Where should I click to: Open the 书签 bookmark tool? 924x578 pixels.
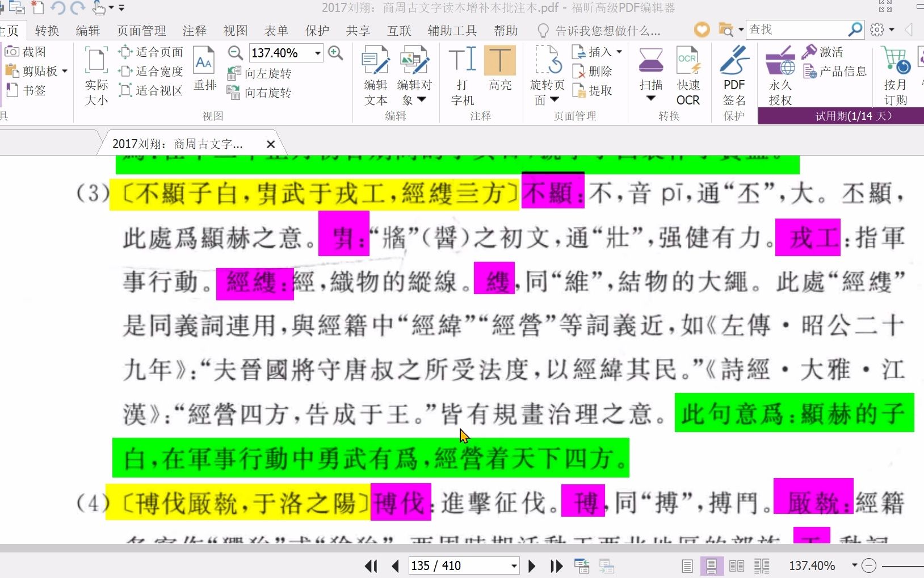pos(26,90)
